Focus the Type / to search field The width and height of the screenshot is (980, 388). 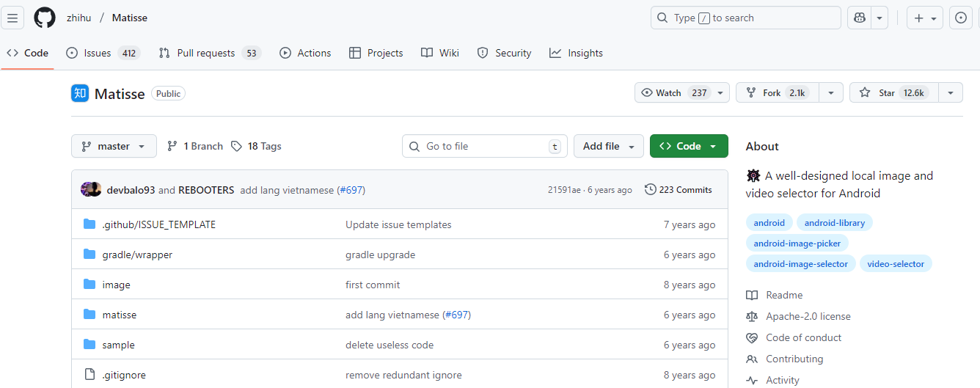click(x=745, y=18)
